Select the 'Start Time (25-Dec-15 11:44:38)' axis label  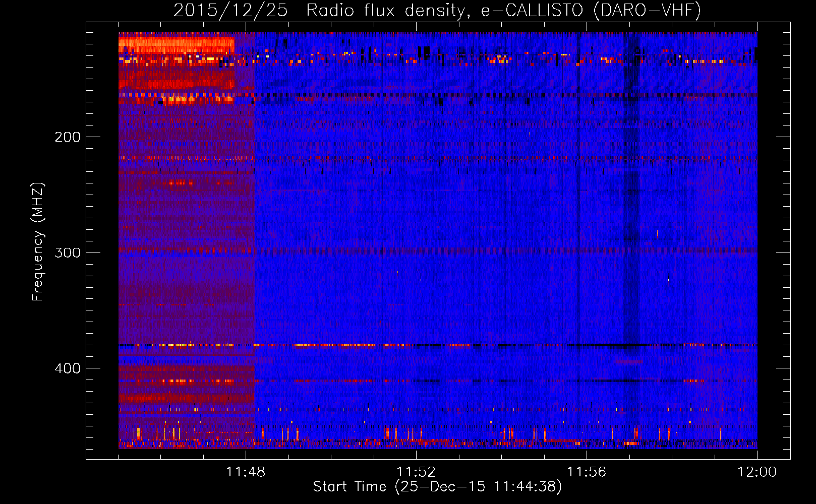click(437, 487)
